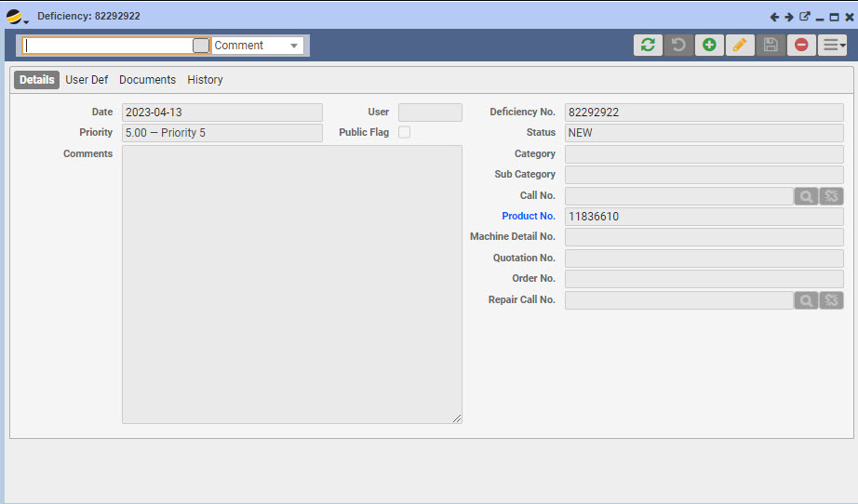Open the application logo dropdown menu
The image size is (858, 504).
pos(17,17)
